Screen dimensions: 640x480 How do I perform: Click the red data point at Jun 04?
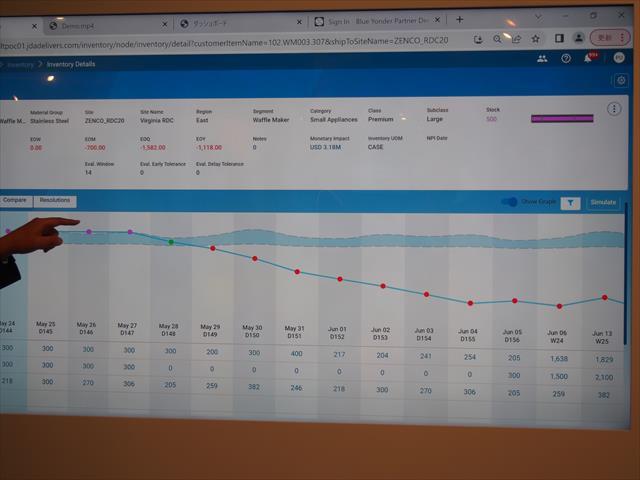point(470,303)
